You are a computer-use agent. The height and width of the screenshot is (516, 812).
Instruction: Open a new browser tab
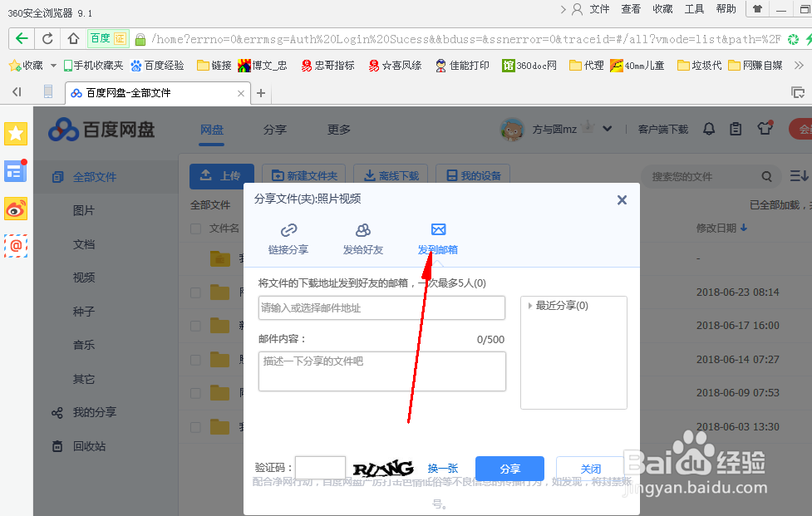coord(261,93)
